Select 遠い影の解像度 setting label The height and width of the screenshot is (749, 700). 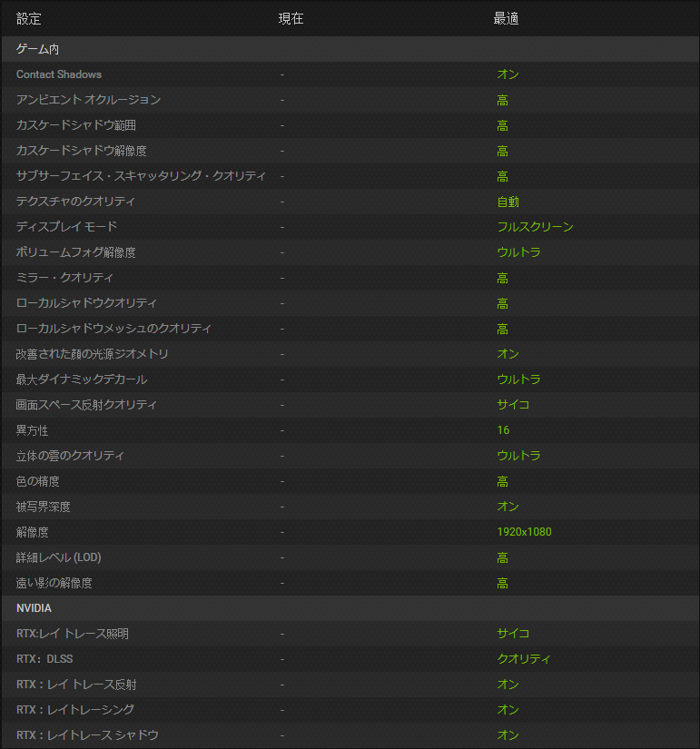click(54, 583)
